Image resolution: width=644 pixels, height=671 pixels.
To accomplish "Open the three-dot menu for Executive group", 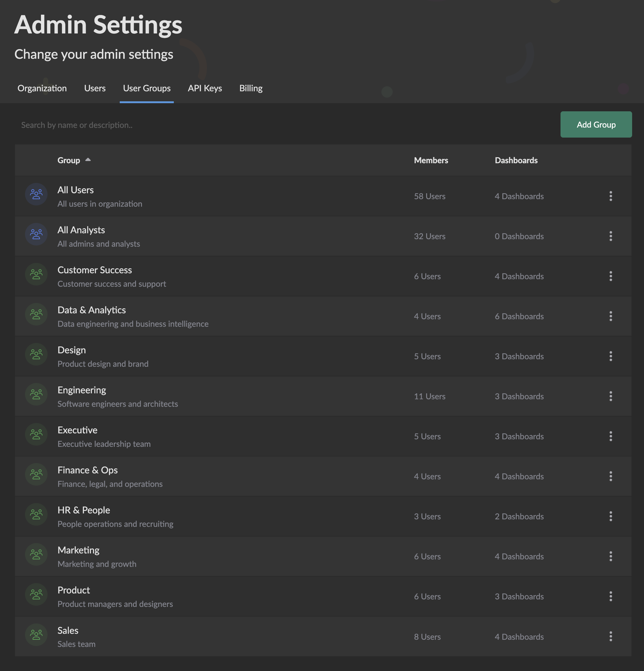I will pos(611,436).
